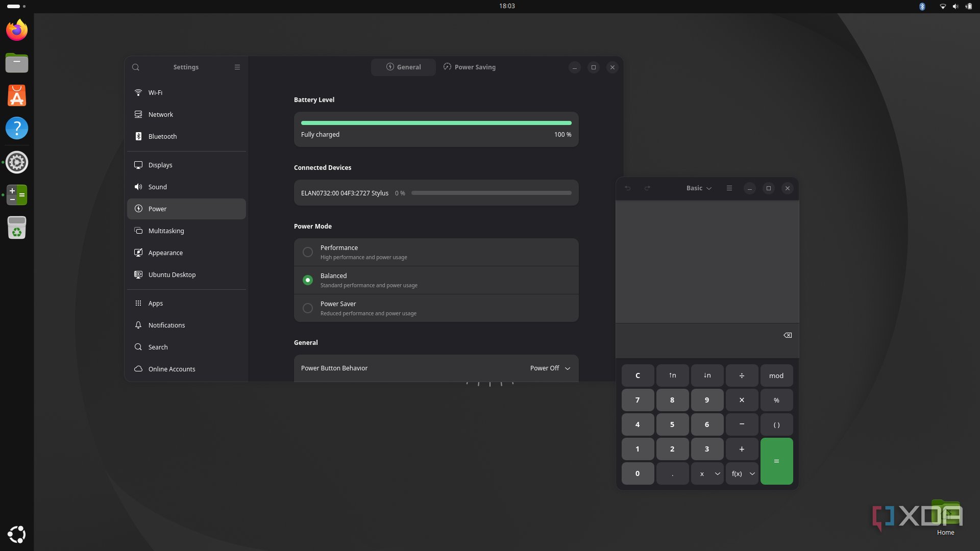The image size is (980, 551).
Task: Click the Activities workspace indicator
Action: point(16,6)
